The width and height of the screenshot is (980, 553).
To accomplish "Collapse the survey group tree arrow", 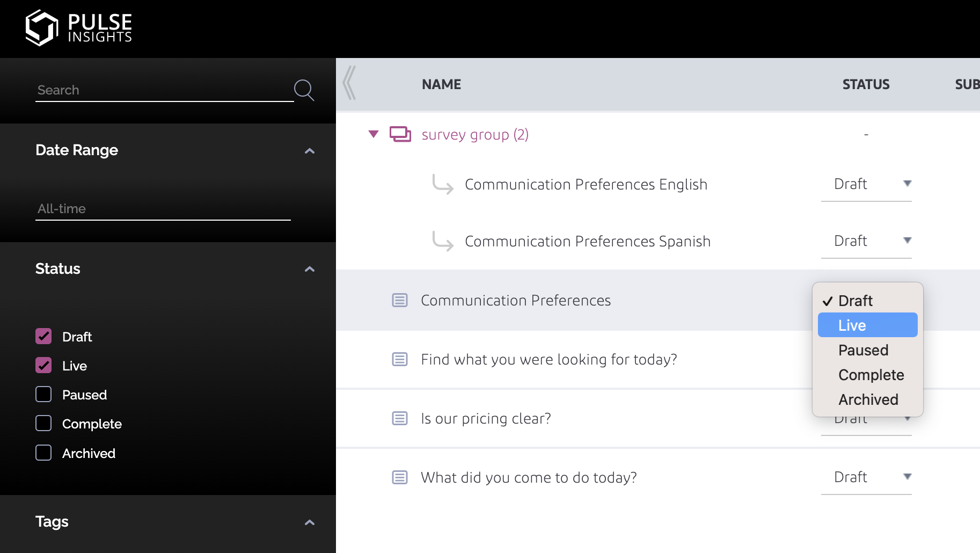I will click(x=374, y=134).
